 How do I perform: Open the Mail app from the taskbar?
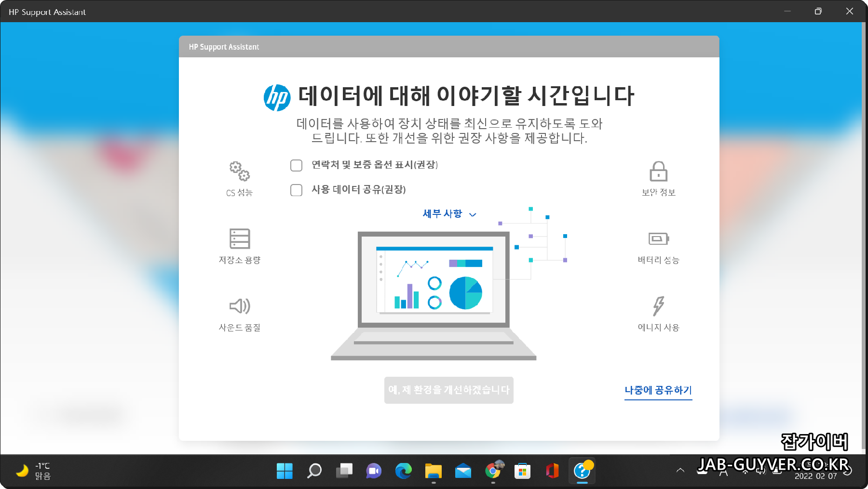point(463,471)
